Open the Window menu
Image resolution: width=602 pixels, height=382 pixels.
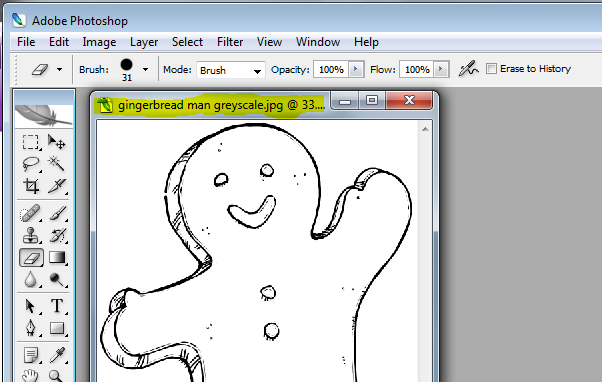318,42
